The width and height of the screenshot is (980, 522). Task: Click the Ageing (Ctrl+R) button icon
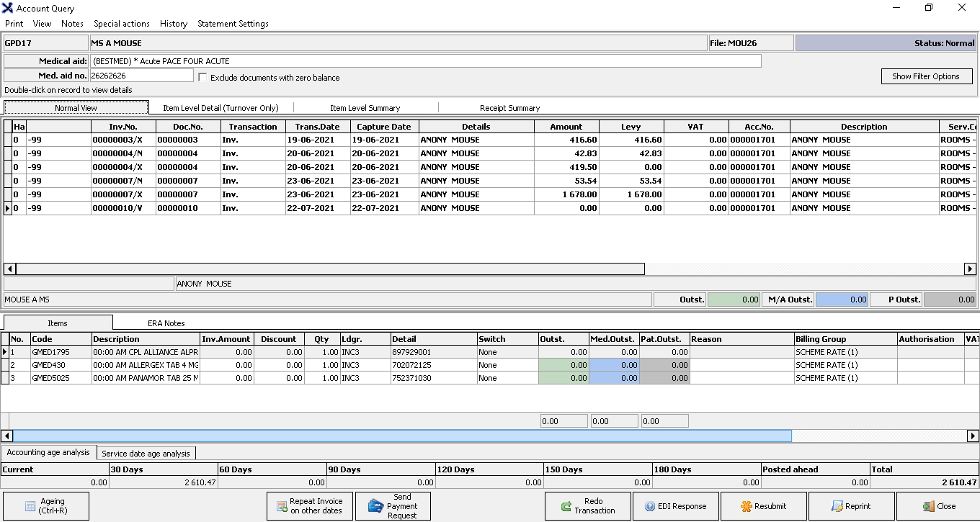click(30, 506)
